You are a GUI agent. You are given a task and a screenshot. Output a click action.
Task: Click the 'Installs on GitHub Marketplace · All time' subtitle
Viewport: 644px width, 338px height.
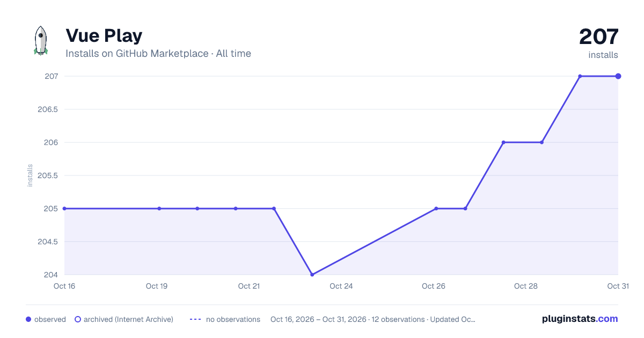point(158,54)
